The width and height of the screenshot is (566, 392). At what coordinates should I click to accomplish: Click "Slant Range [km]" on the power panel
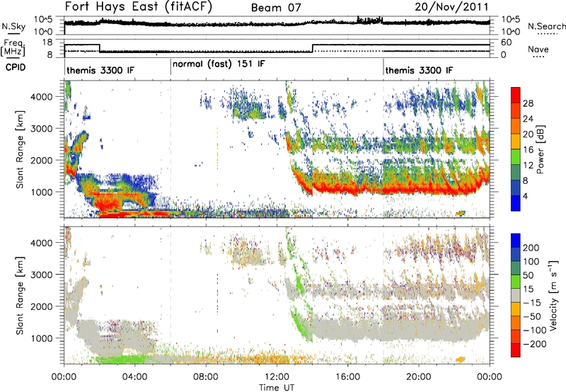pyautogui.click(x=20, y=149)
